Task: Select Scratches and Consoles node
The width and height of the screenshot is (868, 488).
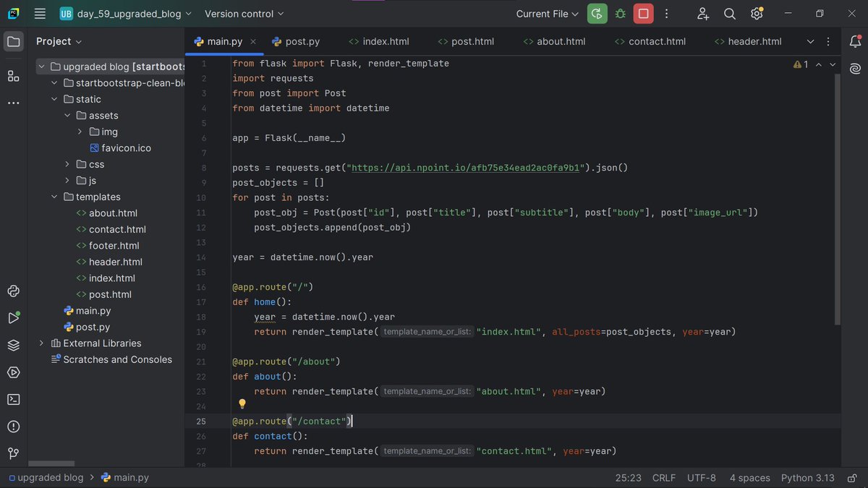Action: pos(111,359)
